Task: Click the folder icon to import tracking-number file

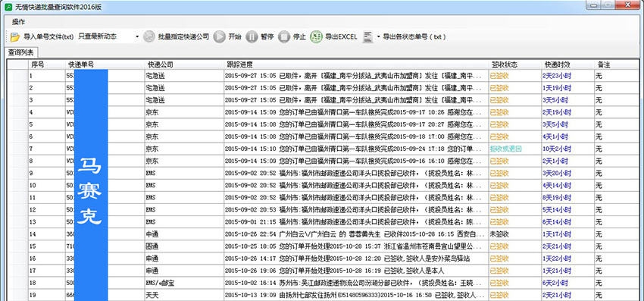Action: coord(15,37)
